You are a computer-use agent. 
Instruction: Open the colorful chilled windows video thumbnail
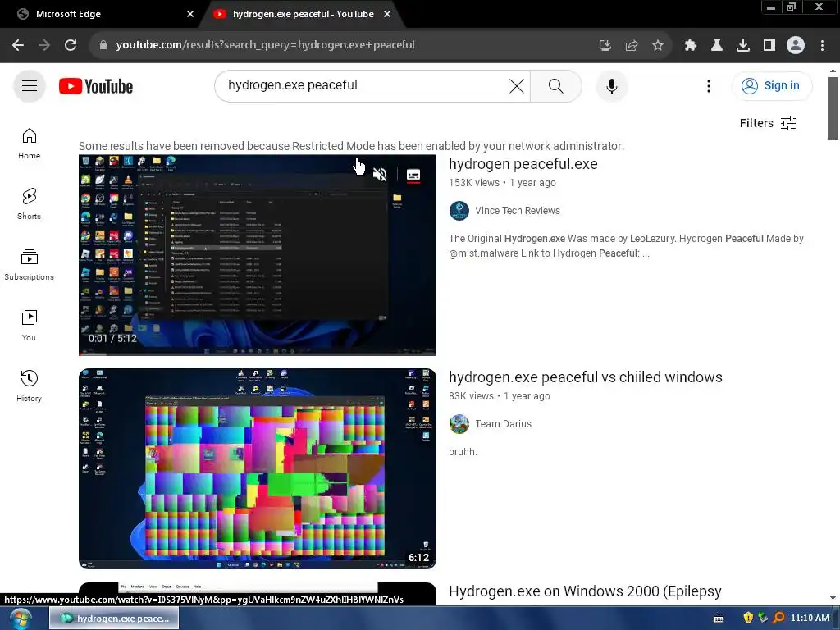pyautogui.click(x=258, y=468)
